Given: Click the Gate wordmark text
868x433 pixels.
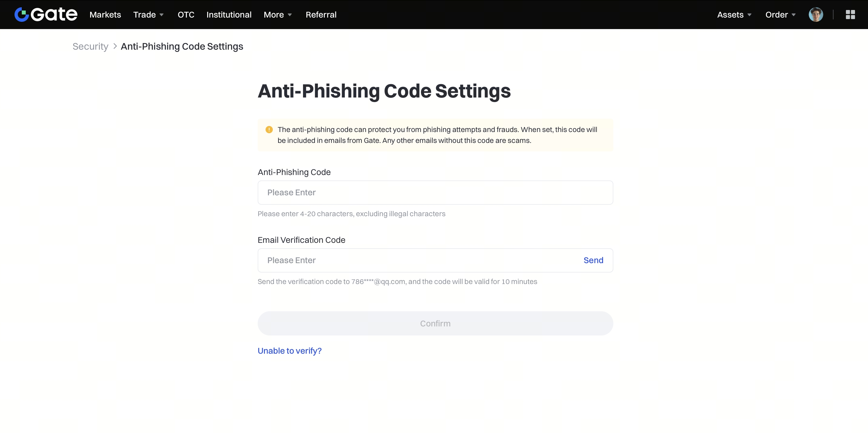Looking at the screenshot, I should (x=54, y=15).
